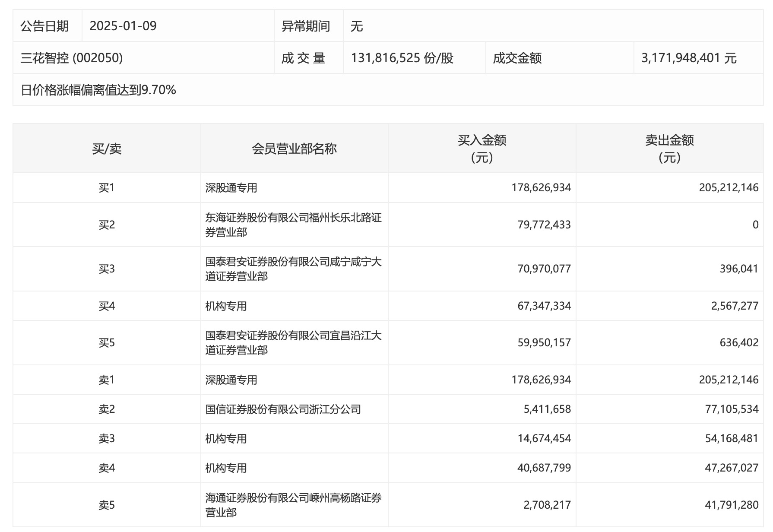Click the 成交金额 label
The image size is (773, 532).
517,58
